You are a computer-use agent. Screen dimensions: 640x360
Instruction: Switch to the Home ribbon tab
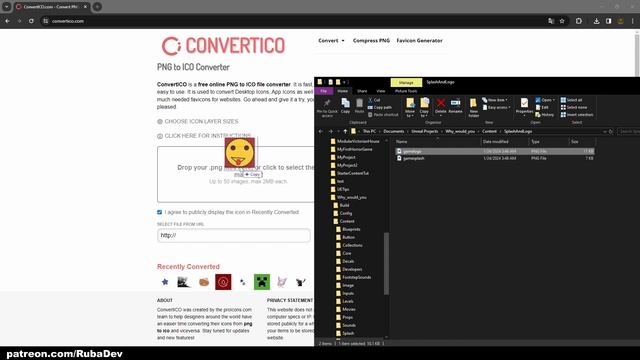342,91
